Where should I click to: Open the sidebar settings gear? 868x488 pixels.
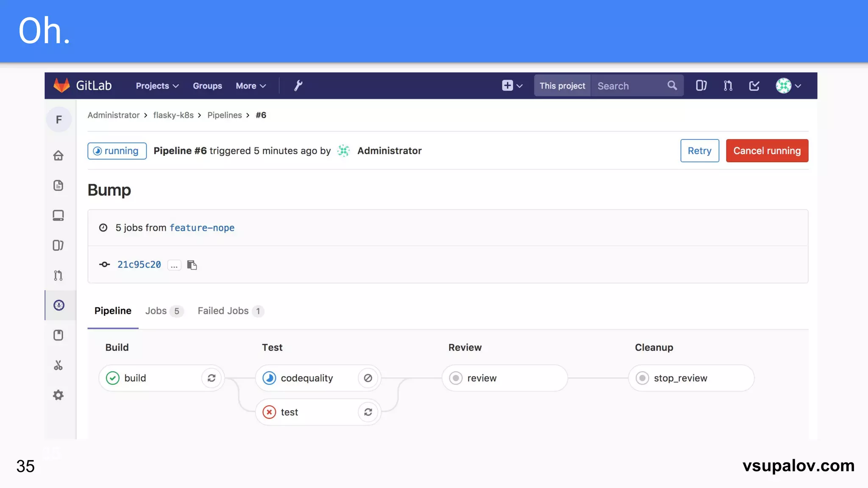(58, 395)
